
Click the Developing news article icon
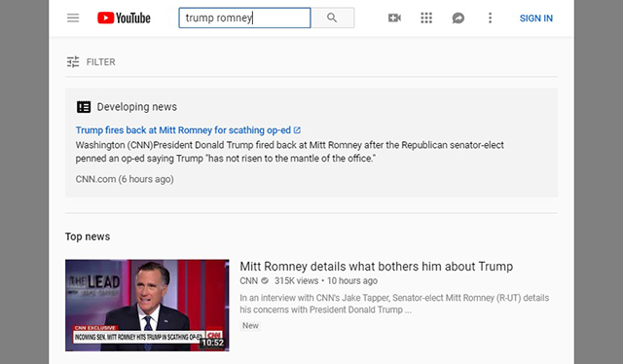pyautogui.click(x=84, y=107)
